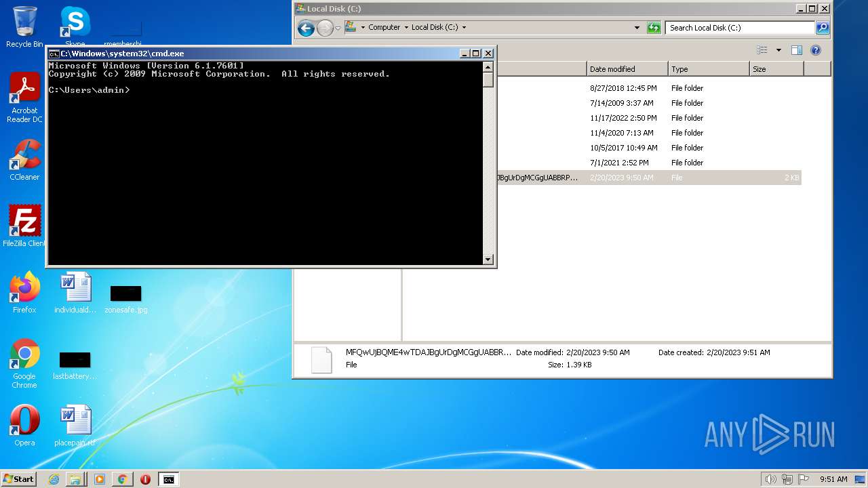Launch Firefox from the desktop

24,292
